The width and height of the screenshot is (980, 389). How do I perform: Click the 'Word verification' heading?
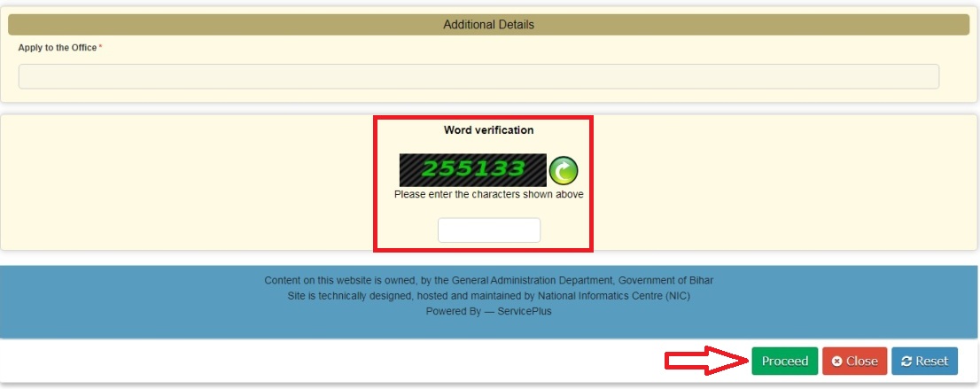click(x=489, y=130)
